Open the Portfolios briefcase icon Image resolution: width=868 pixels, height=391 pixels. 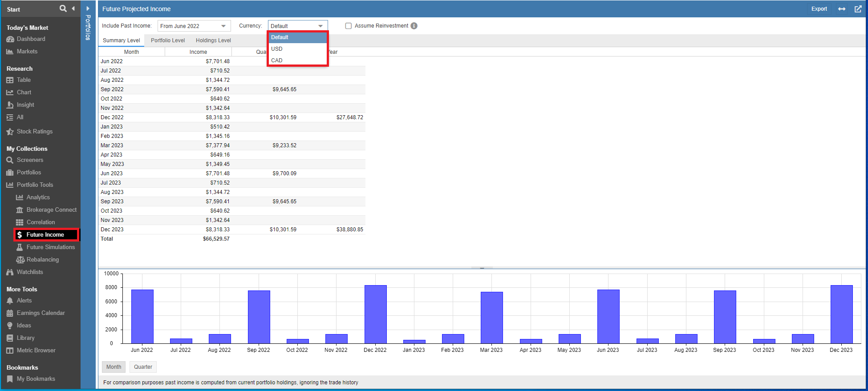[10, 173]
